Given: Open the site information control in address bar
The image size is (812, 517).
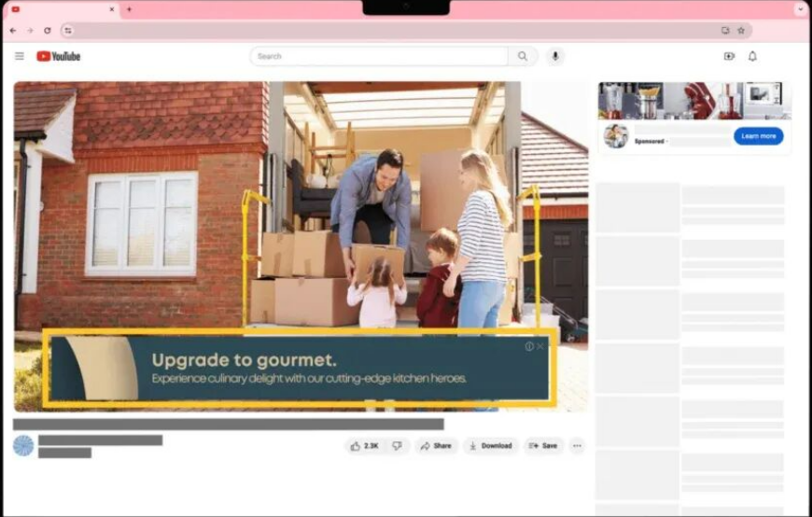Looking at the screenshot, I should pos(68,30).
